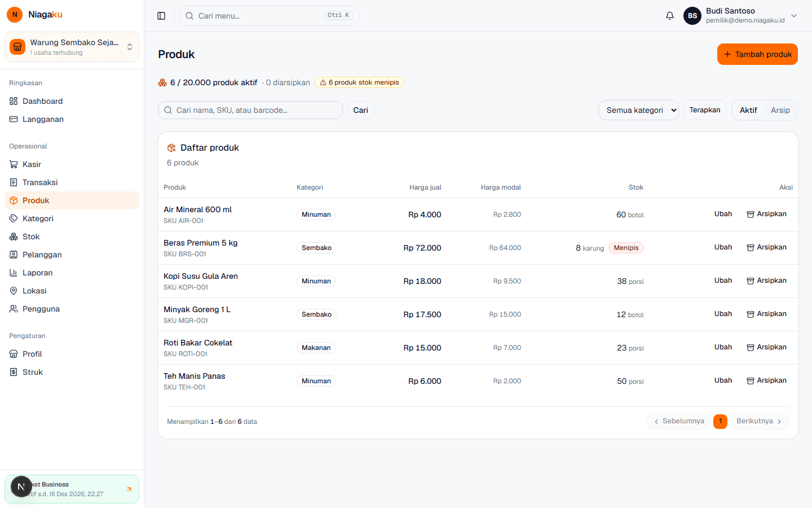Open the notifications bell
The image size is (812, 508).
[670, 16]
